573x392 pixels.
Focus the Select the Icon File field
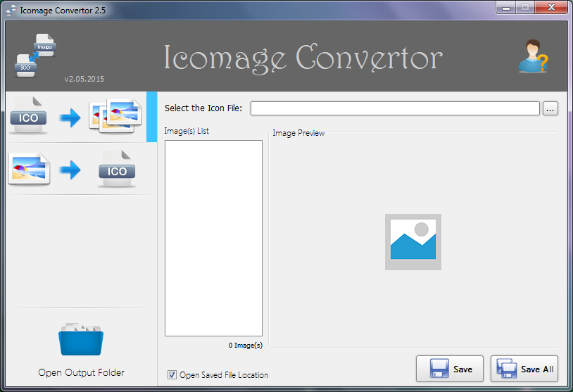click(395, 108)
